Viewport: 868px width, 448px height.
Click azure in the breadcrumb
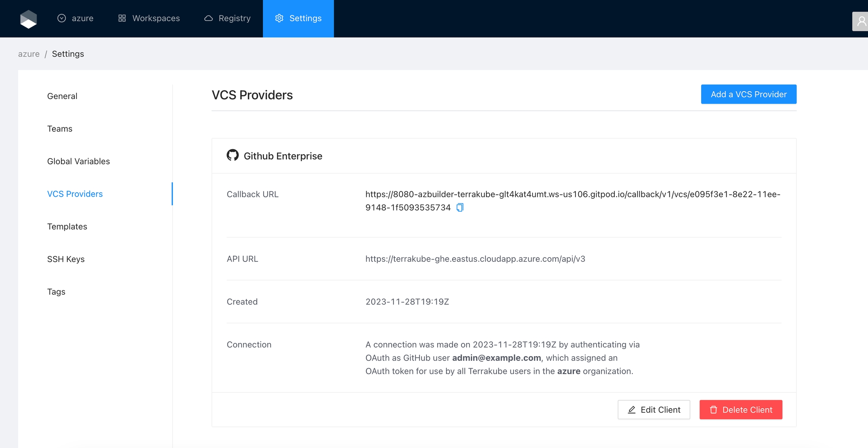(x=29, y=54)
